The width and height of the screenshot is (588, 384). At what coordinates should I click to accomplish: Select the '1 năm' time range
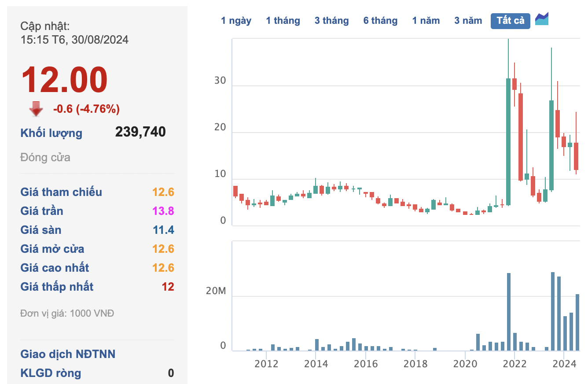pyautogui.click(x=426, y=21)
